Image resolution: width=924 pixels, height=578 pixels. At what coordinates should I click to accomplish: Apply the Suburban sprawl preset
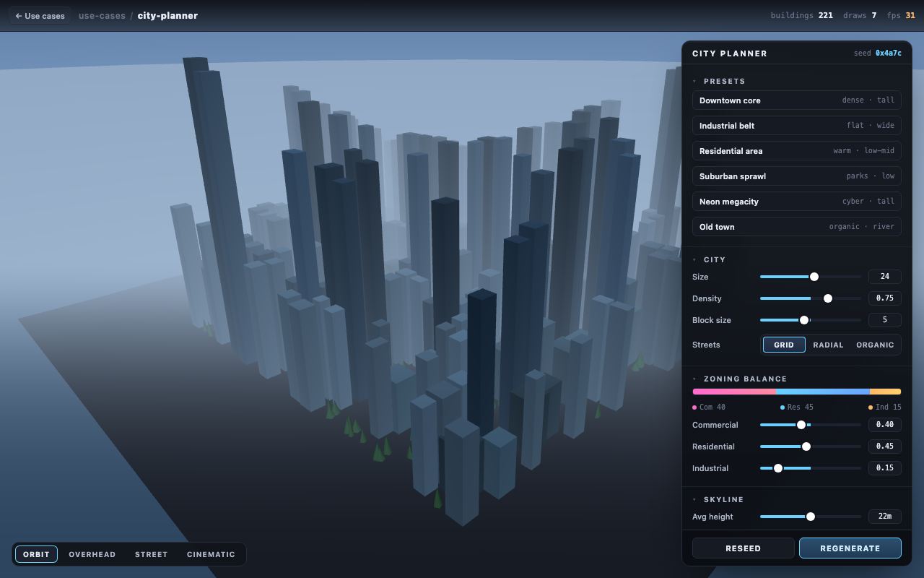pos(797,176)
